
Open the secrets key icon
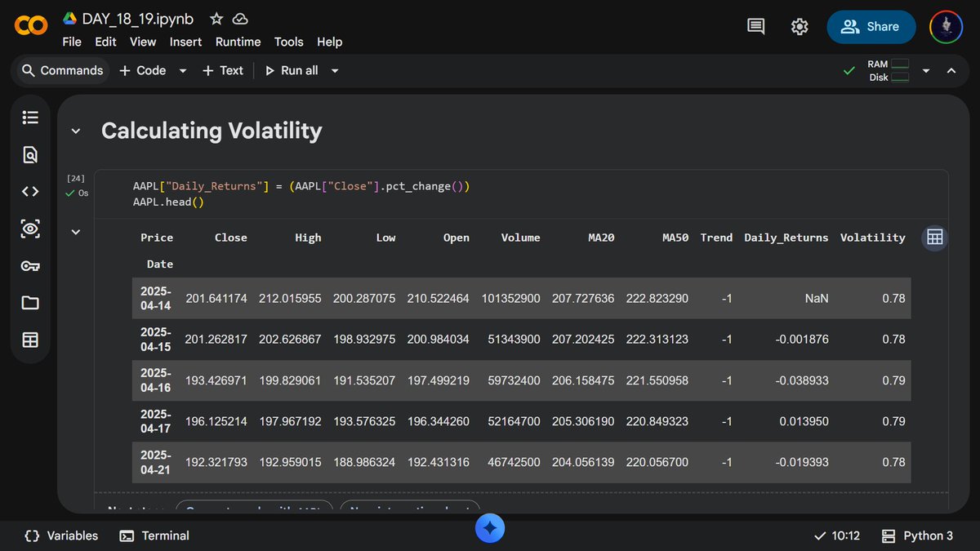tap(30, 266)
